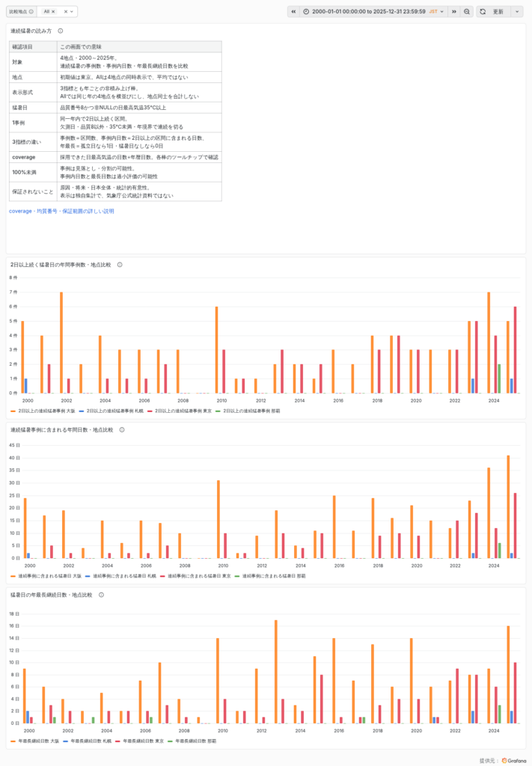Screen dimensions: 532x766
Task: Select the 保証されないこと row label cell
Action: tap(33, 191)
